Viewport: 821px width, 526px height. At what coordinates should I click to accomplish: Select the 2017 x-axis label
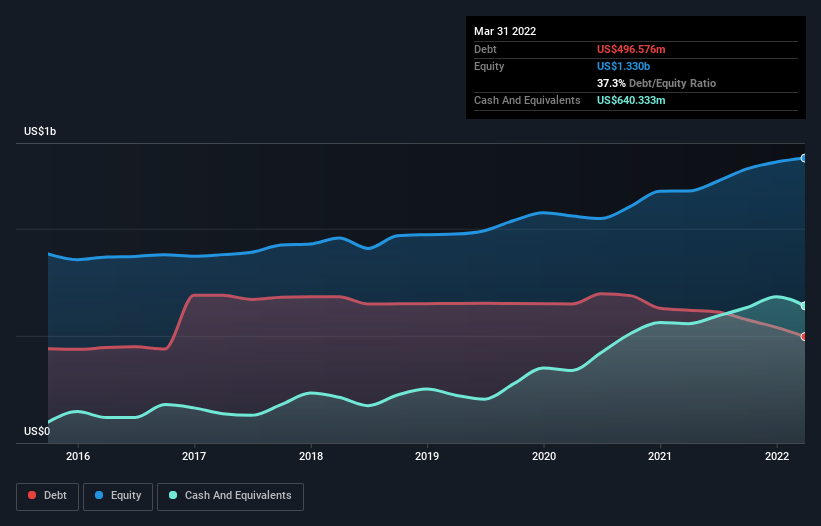click(194, 456)
